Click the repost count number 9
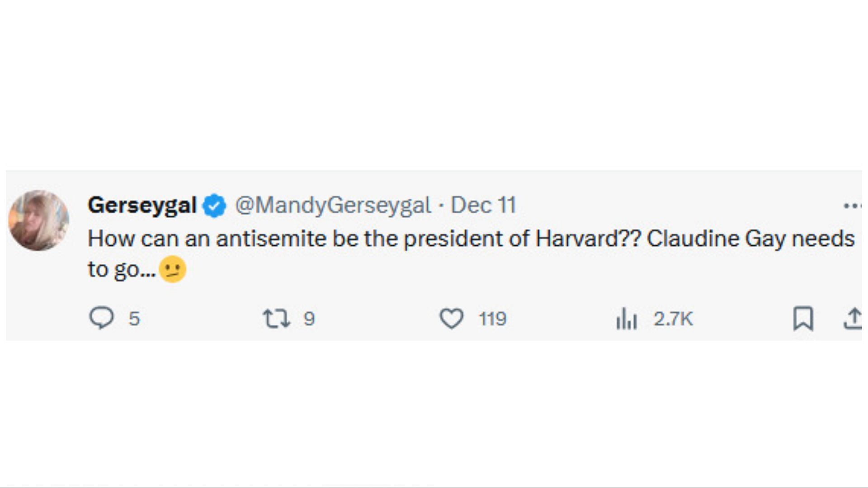Screen dimensions: 868x488 tap(309, 319)
